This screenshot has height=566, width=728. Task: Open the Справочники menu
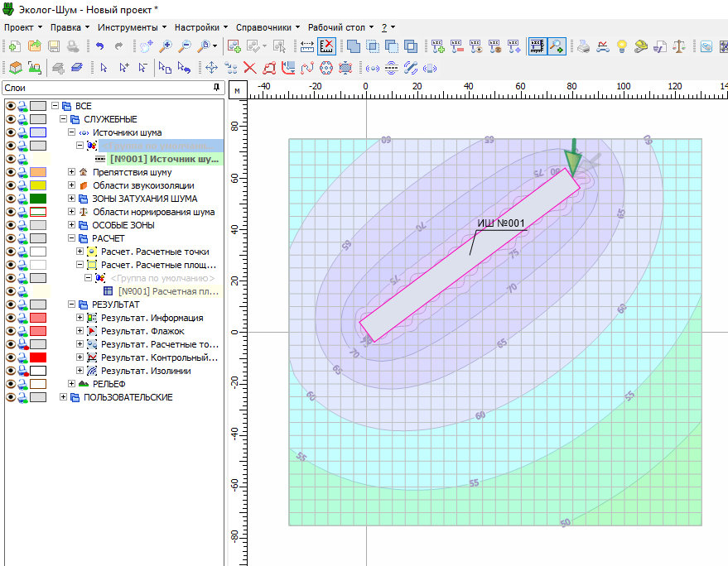click(x=265, y=26)
